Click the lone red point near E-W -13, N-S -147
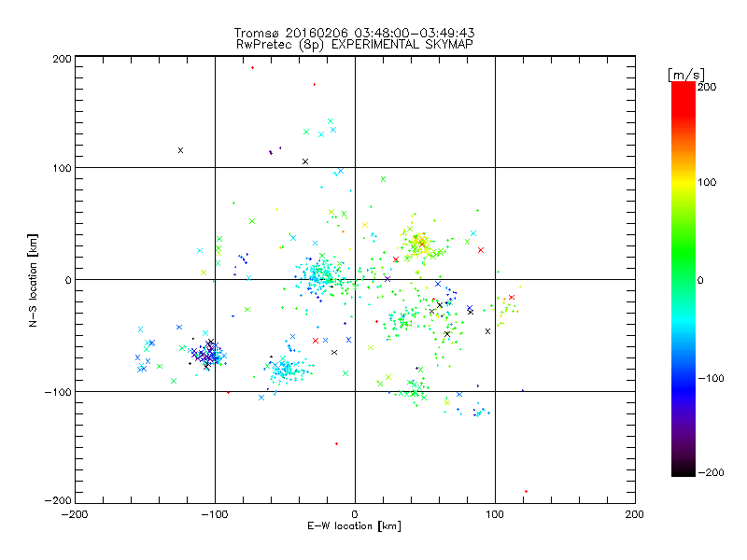 pos(337,444)
